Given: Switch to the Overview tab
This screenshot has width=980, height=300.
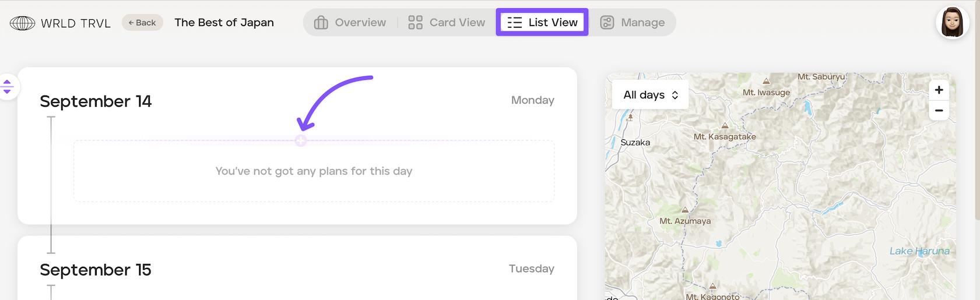Looking at the screenshot, I should (350, 23).
